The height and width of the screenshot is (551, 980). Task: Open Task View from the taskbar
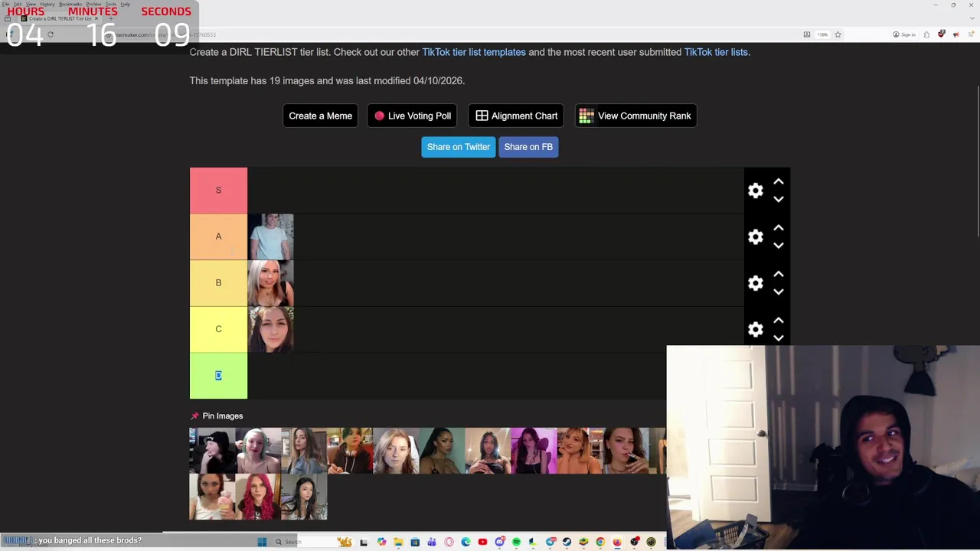coord(364,542)
